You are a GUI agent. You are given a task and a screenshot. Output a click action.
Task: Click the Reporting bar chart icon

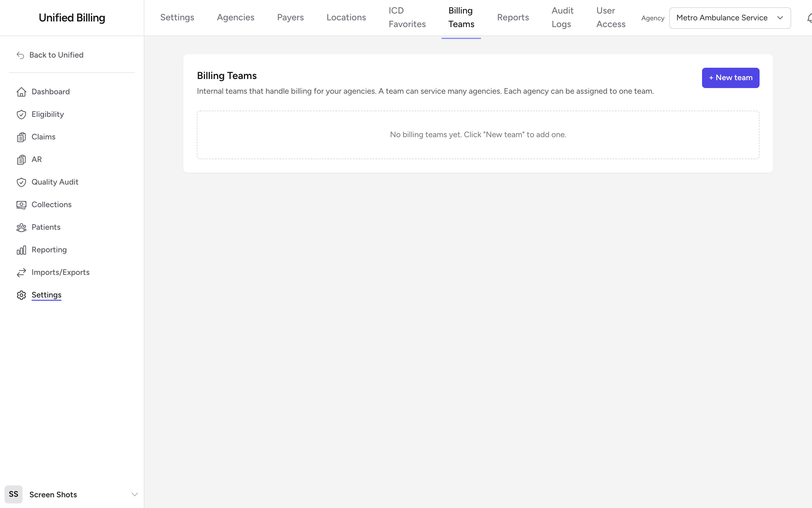click(21, 250)
